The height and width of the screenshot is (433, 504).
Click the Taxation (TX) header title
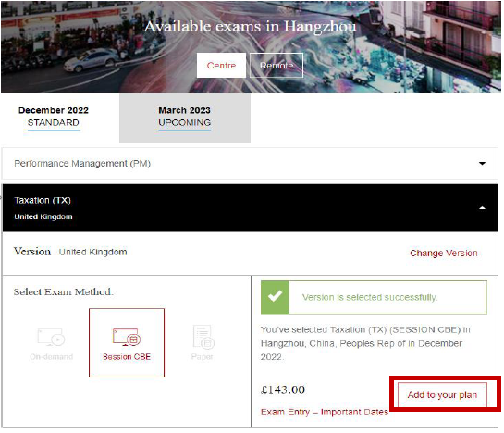click(x=43, y=200)
